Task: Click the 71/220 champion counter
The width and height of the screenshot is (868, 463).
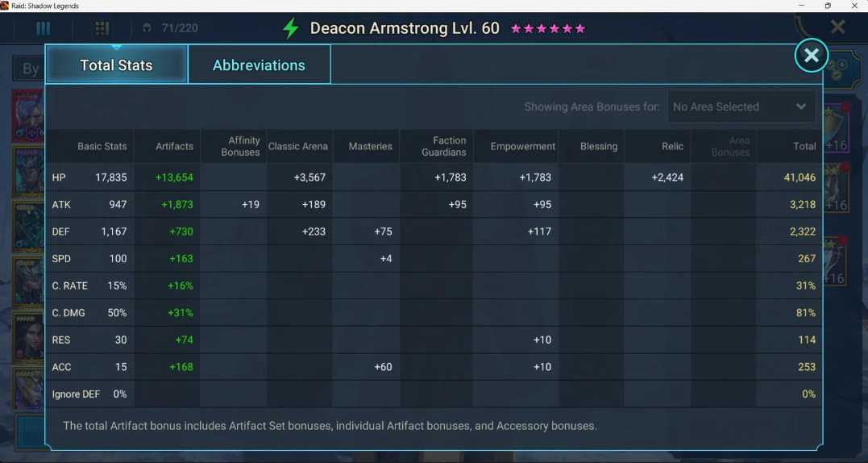Action: pyautogui.click(x=180, y=28)
